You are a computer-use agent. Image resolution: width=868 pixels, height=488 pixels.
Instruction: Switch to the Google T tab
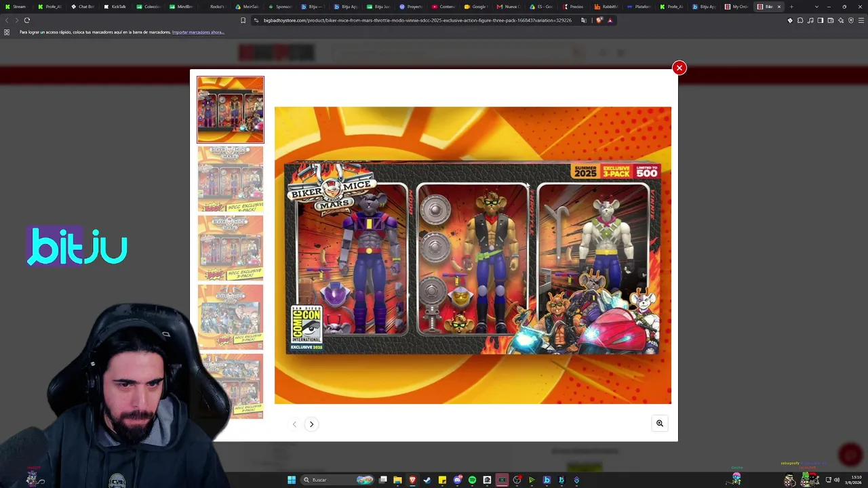pyautogui.click(x=477, y=7)
